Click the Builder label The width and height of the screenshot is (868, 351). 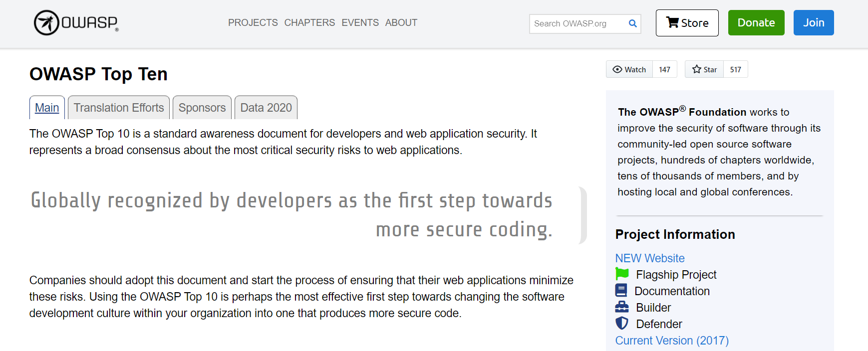tap(653, 308)
